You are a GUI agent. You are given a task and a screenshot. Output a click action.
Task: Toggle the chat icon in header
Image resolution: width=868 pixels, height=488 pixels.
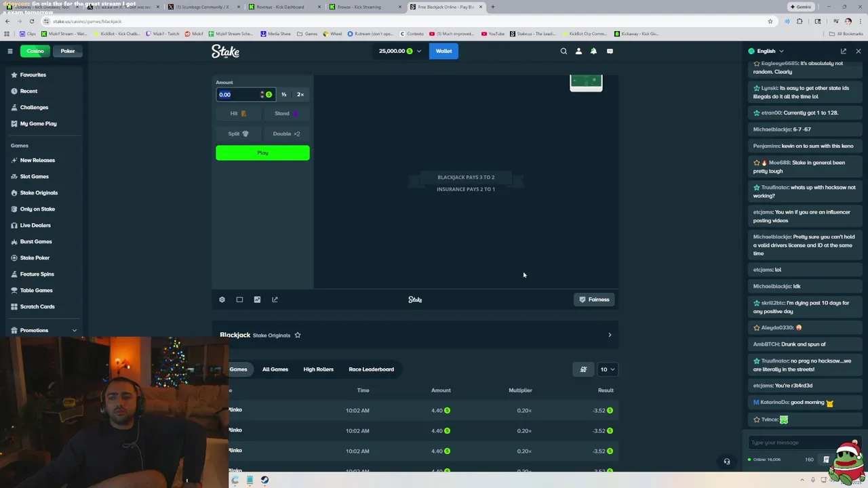610,51
